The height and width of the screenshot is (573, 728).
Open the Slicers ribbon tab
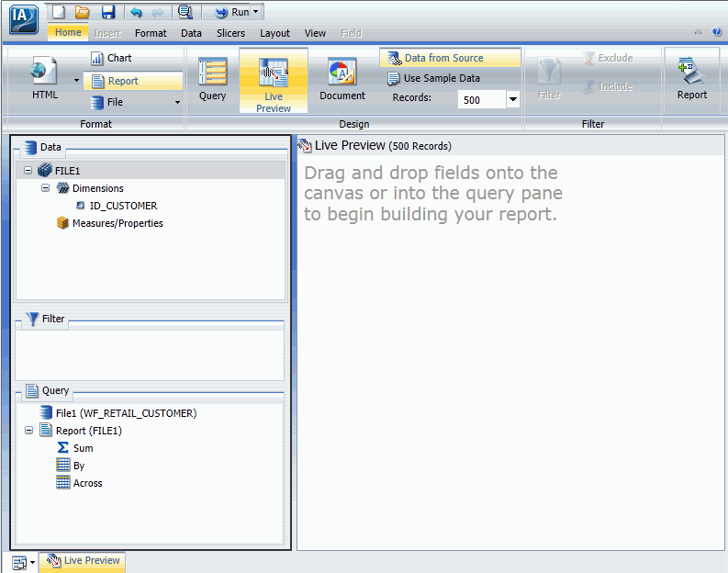[230, 33]
